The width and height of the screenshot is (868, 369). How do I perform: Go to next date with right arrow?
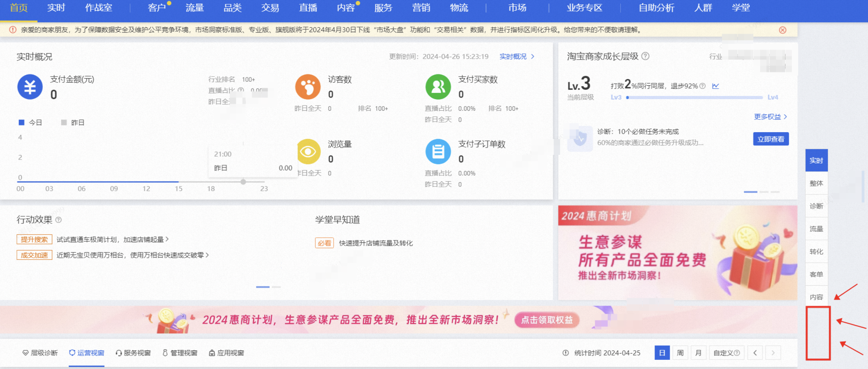pyautogui.click(x=773, y=353)
